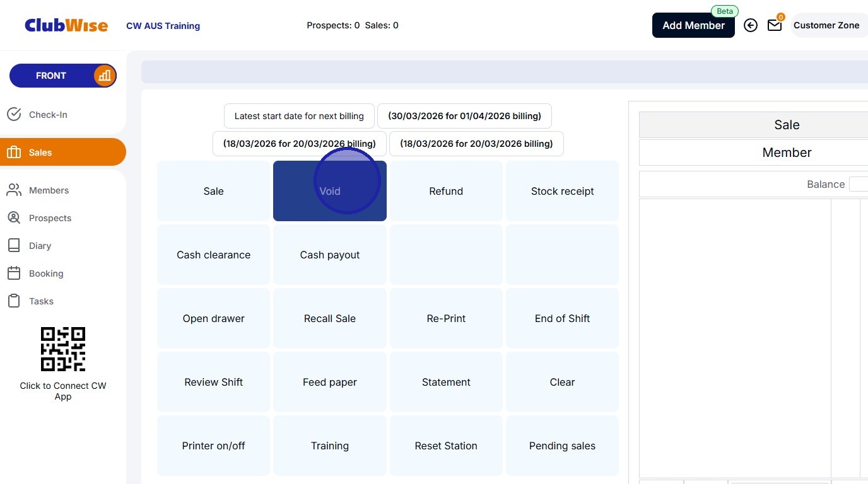Click the Add Member button

tap(693, 25)
